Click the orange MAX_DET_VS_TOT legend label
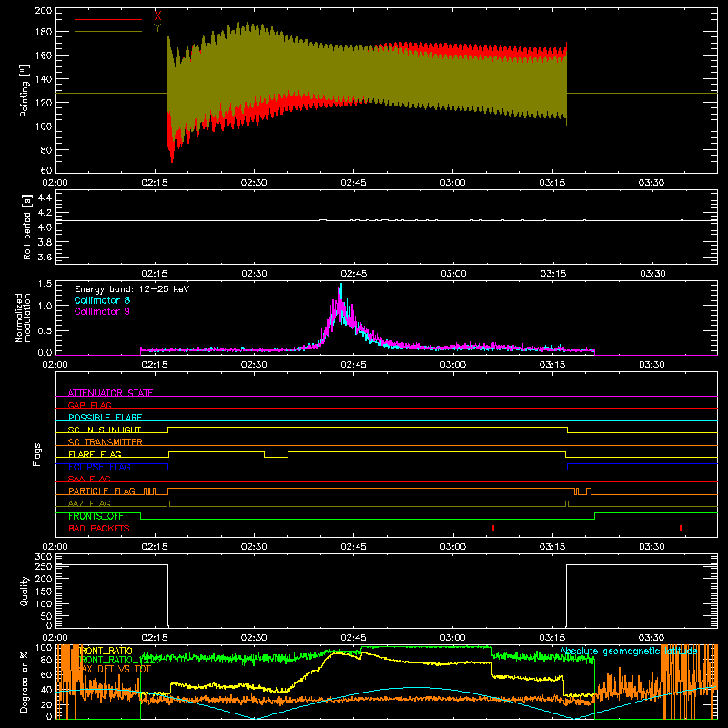Viewport: 728px width, 728px height. tap(113, 669)
